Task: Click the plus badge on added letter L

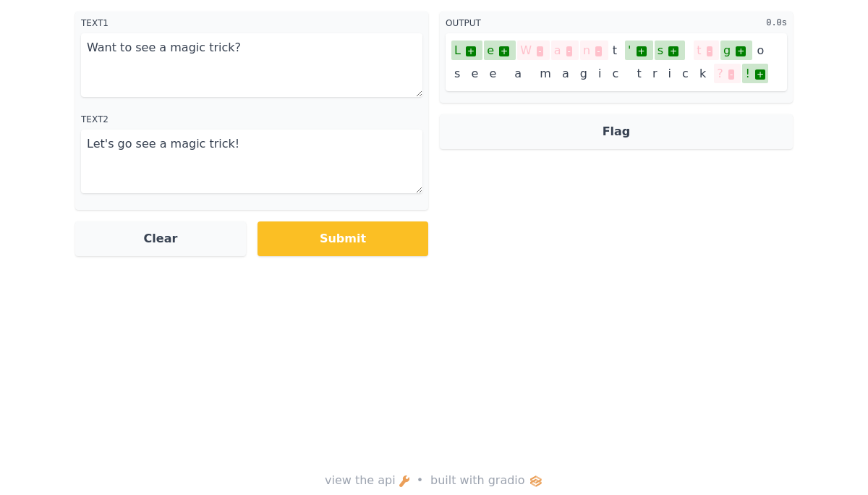Action: [471, 51]
